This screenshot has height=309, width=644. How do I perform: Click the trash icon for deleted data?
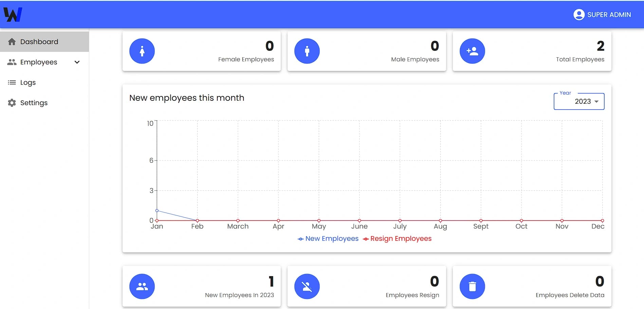tap(472, 287)
